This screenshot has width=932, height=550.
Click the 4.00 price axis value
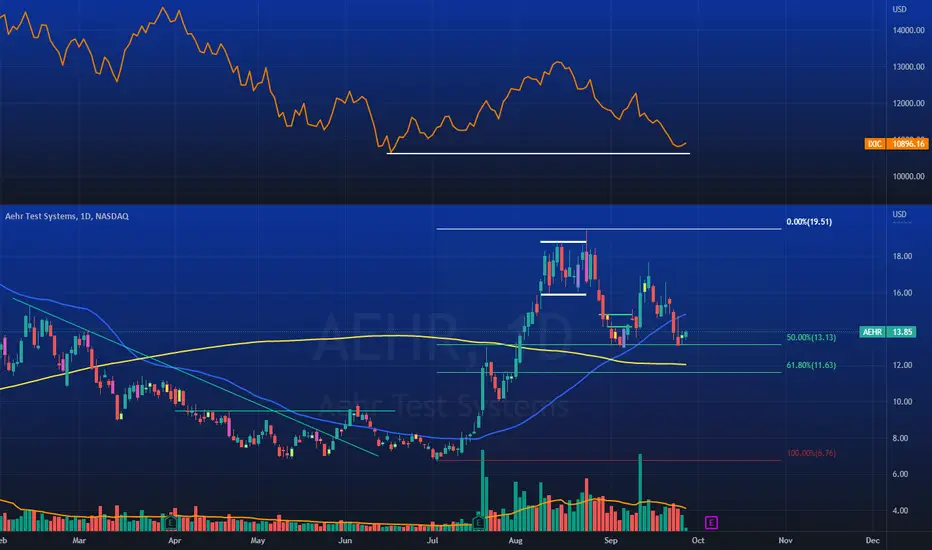902,510
